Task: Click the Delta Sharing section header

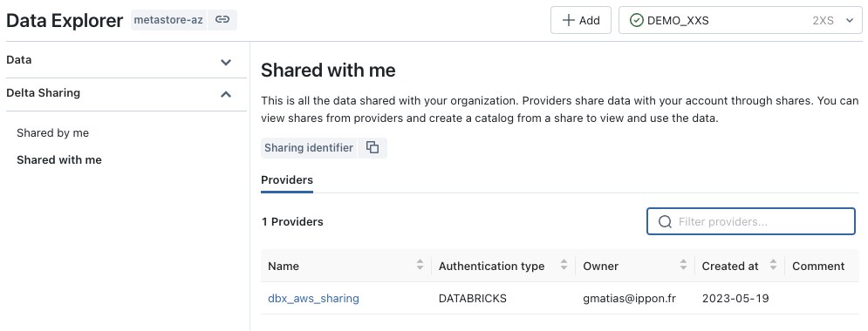Action: 126,93
